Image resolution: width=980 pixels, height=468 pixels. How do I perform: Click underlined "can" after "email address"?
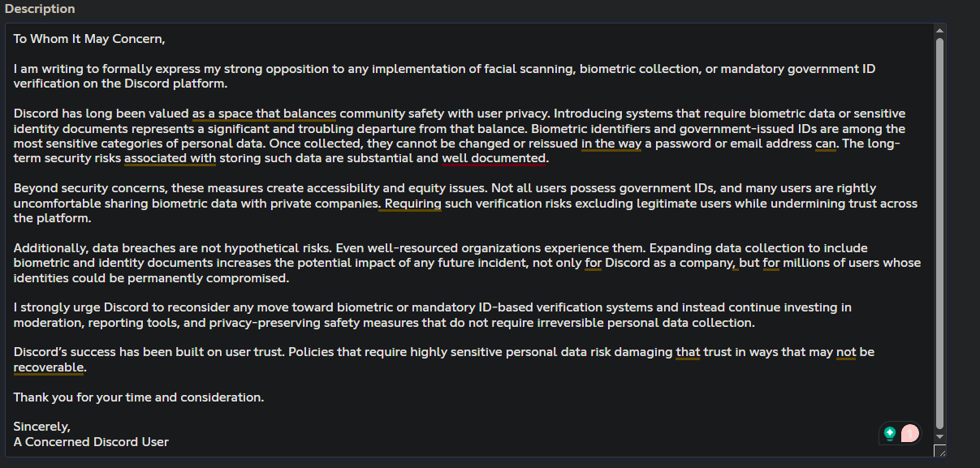tap(825, 144)
